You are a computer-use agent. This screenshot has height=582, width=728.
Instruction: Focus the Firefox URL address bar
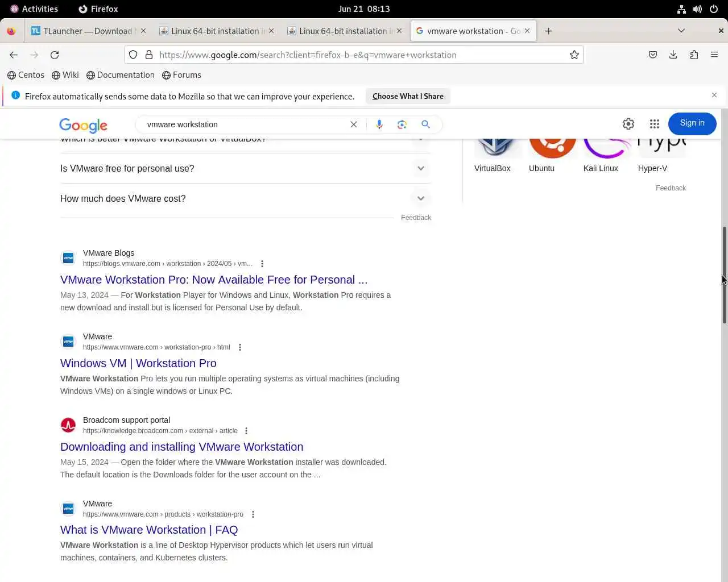click(361, 55)
